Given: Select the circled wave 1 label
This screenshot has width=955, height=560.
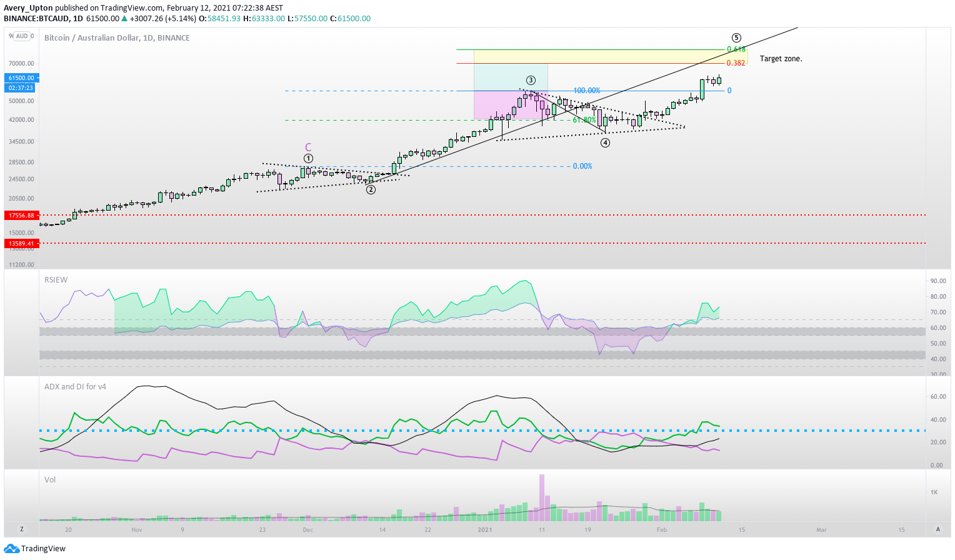Looking at the screenshot, I should click(x=308, y=159).
